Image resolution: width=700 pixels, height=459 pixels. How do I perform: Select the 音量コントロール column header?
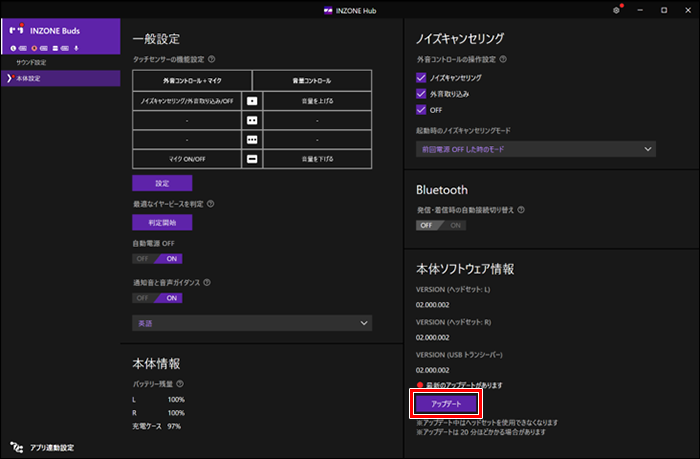[312, 80]
